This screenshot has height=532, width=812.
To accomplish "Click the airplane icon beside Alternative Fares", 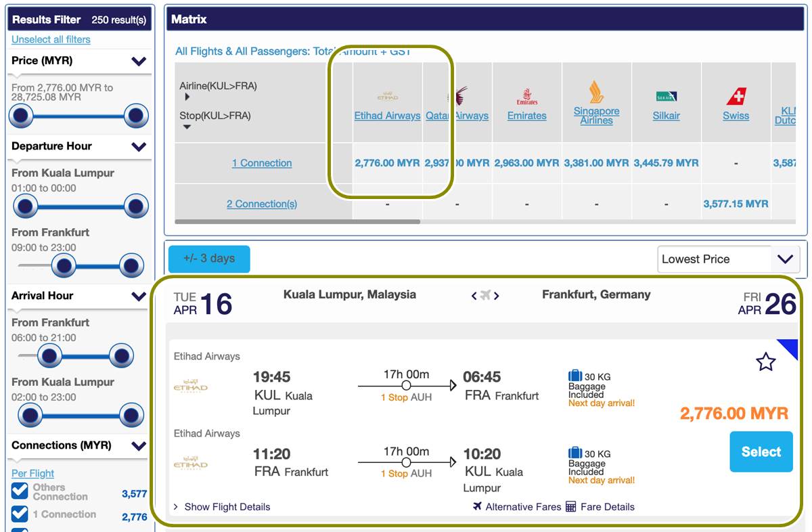I will coord(478,506).
